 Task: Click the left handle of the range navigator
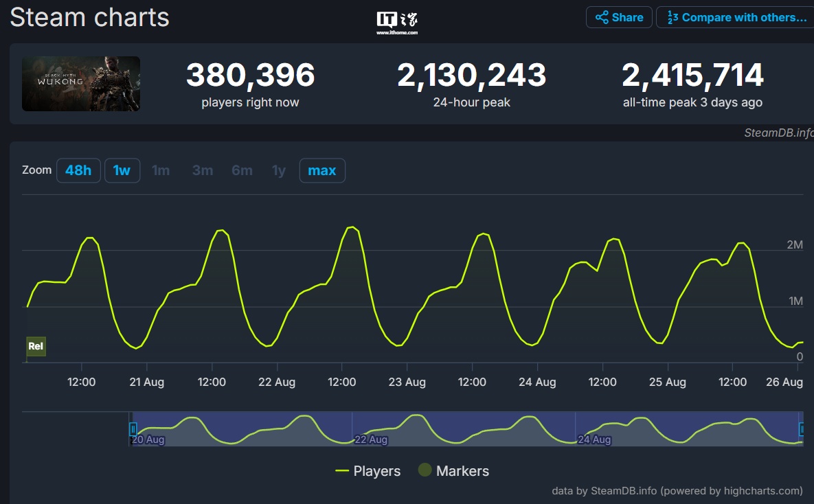[x=133, y=427]
